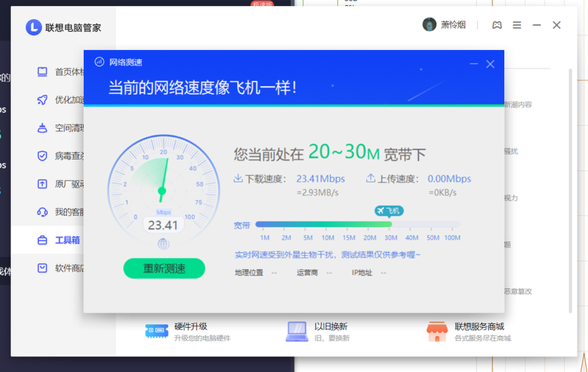Minimize the 网络测速 speed test dialog
Viewport: 588px width, 372px height.
tap(471, 64)
